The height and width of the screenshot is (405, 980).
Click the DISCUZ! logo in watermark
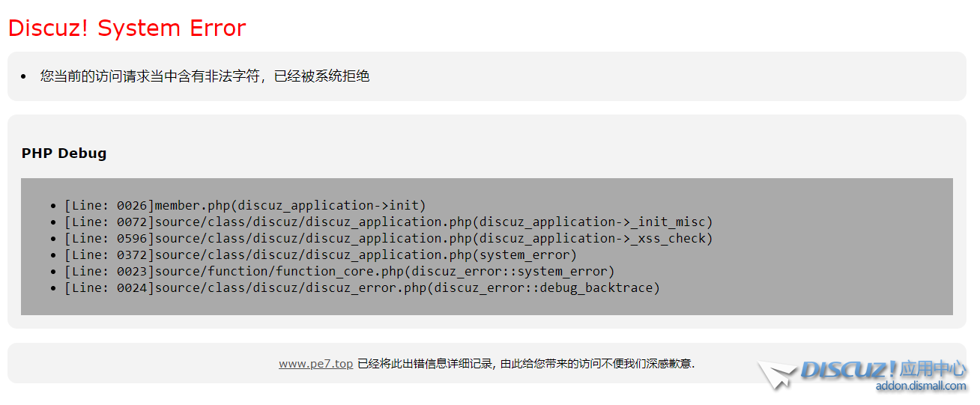tap(848, 369)
